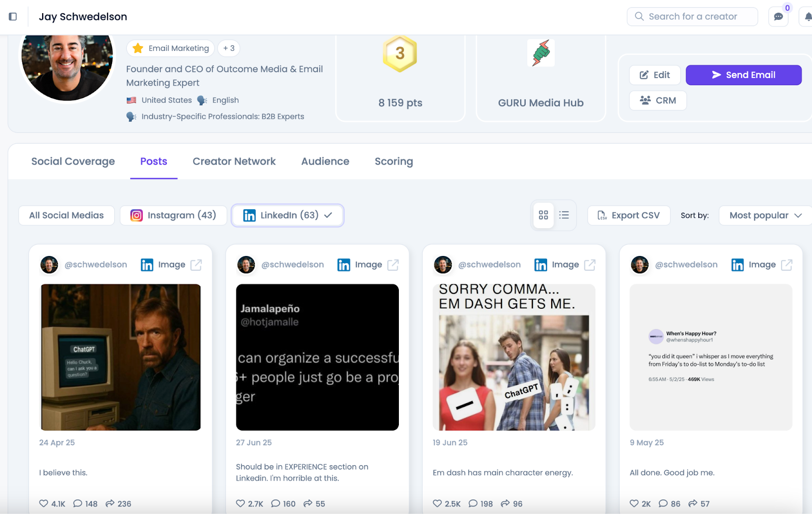
Task: Click the heart icon showing 4.1K likes
Action: click(44, 503)
